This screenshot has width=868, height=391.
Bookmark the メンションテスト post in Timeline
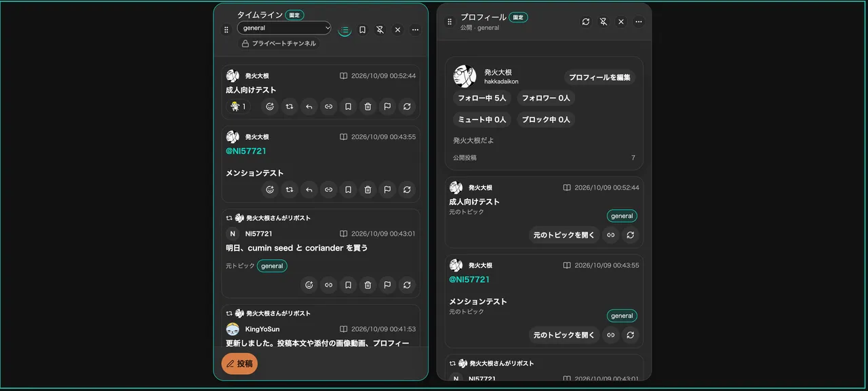(x=348, y=190)
